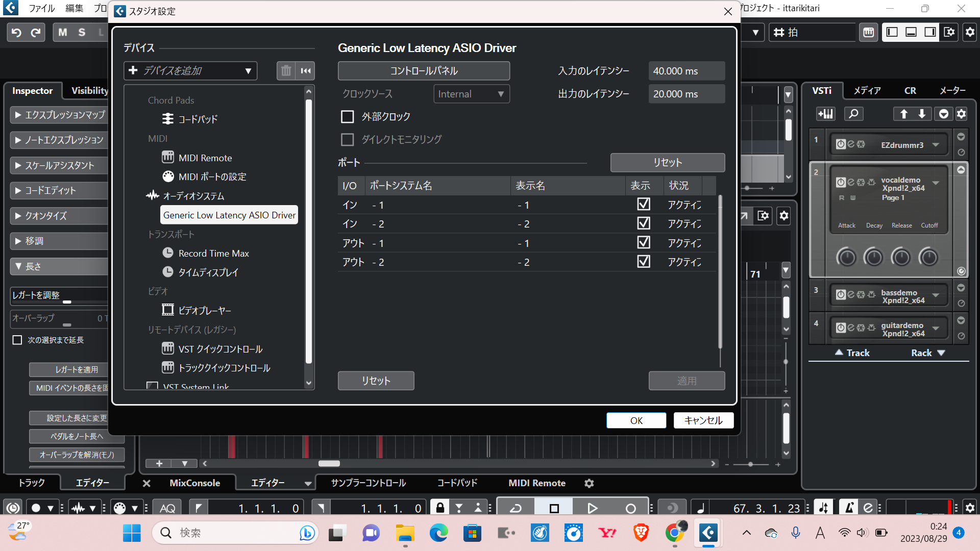This screenshot has width=980, height=551.
Task: Click the reset device icon beside the trash
Action: [306, 70]
